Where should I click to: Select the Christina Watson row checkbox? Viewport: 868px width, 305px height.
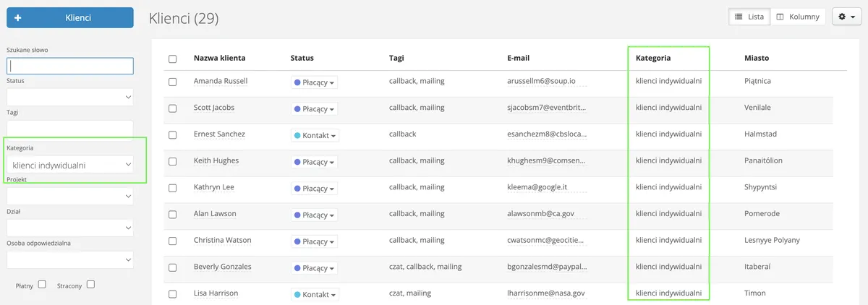point(172,241)
